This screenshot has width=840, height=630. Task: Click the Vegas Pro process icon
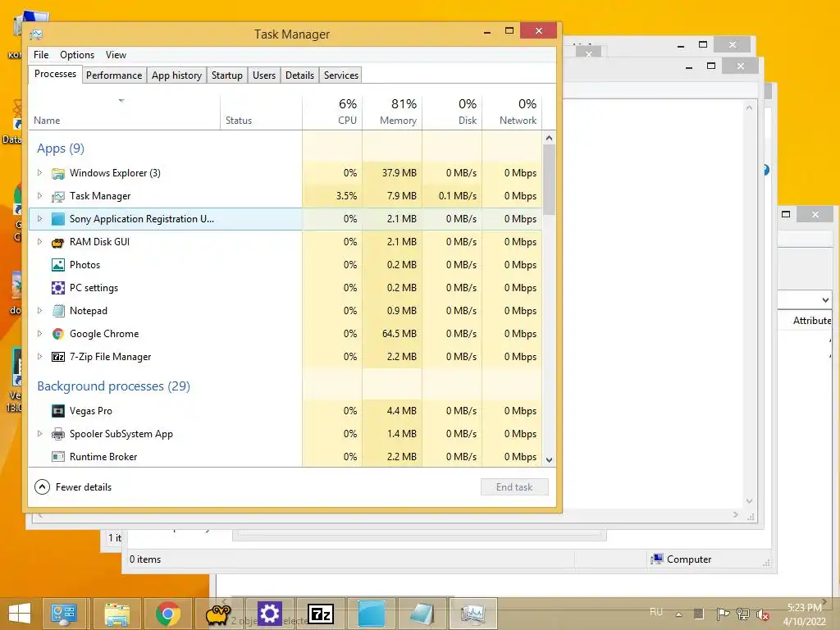coord(58,411)
